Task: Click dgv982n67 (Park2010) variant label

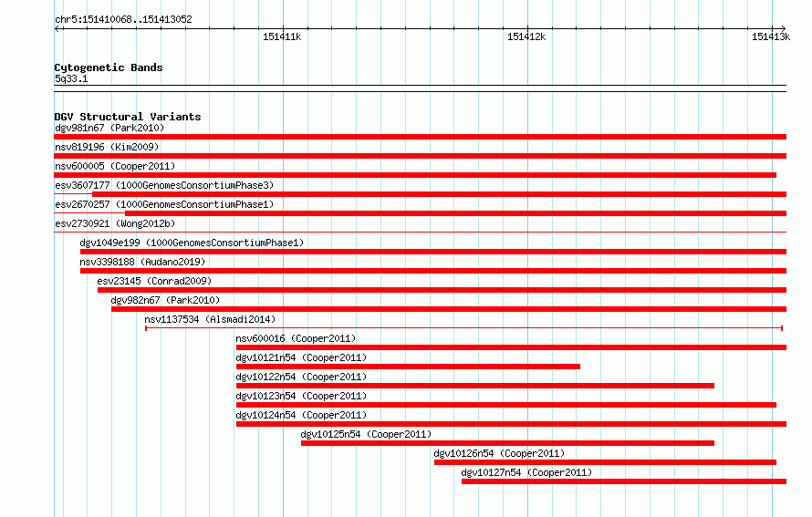Action: pyautogui.click(x=165, y=300)
